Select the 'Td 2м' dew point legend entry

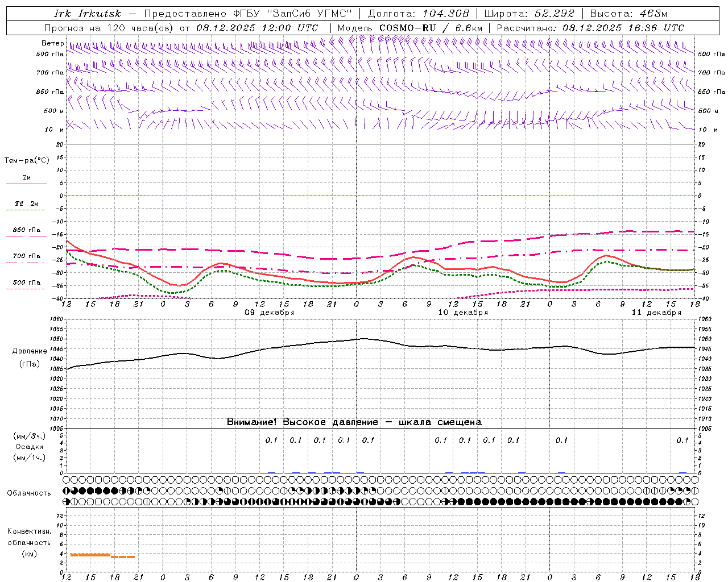[26, 203]
